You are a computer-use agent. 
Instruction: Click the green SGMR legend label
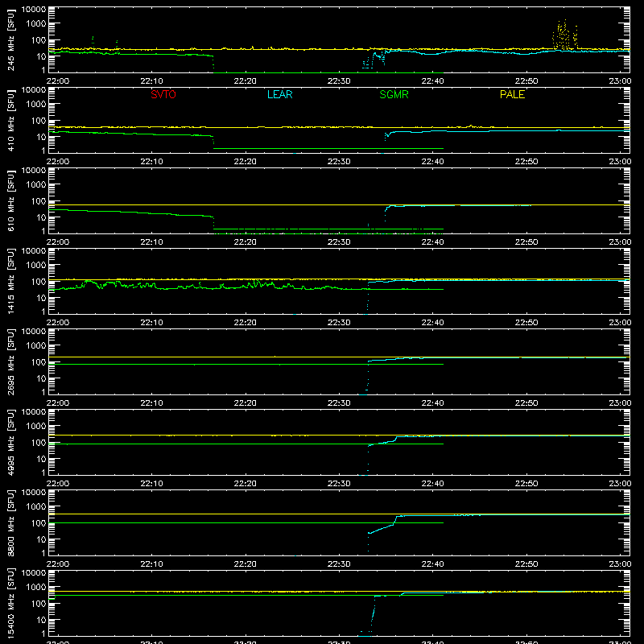[394, 94]
